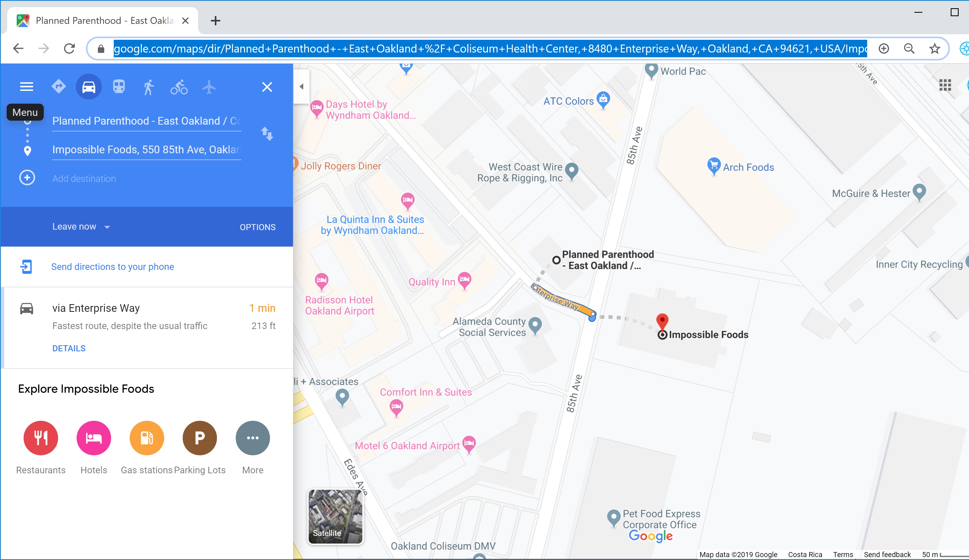Switch to transit travel mode
Image resolution: width=969 pixels, height=560 pixels.
tap(119, 86)
